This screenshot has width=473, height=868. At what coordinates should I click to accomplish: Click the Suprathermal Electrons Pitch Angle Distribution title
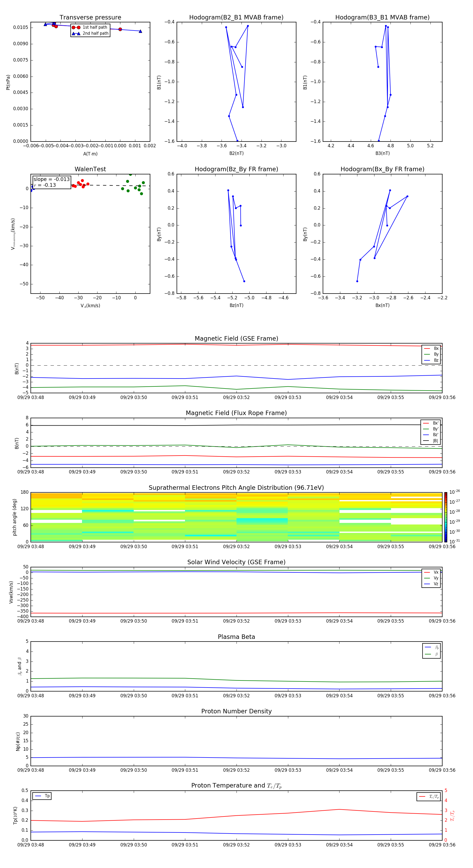point(236,488)
